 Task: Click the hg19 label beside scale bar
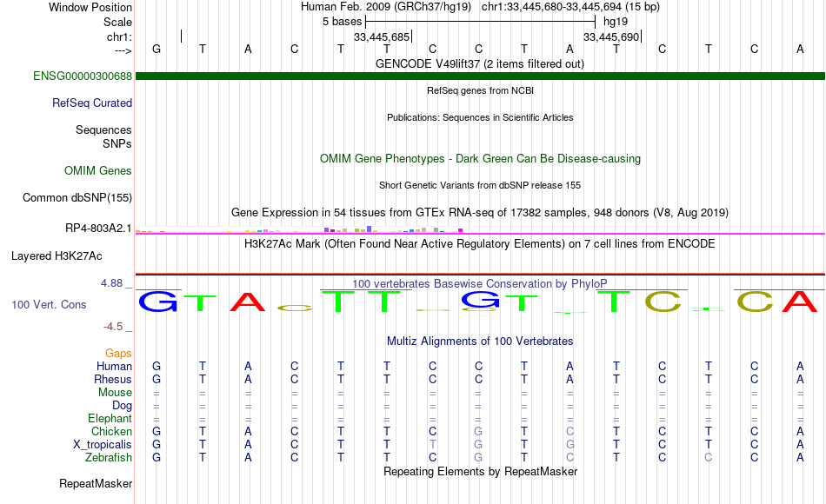tap(616, 22)
